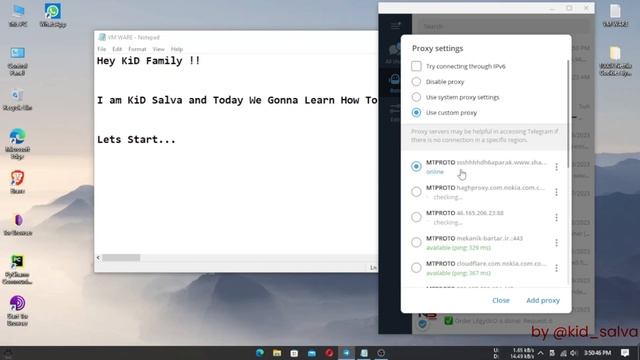Switch to Telegram in the taskbar
The height and width of the screenshot is (360, 640).
click(x=347, y=353)
